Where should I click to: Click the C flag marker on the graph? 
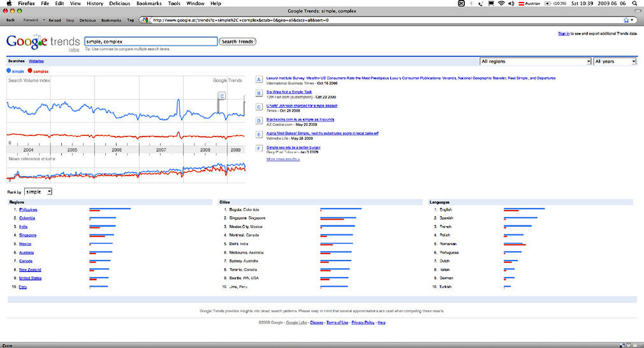pos(222,95)
